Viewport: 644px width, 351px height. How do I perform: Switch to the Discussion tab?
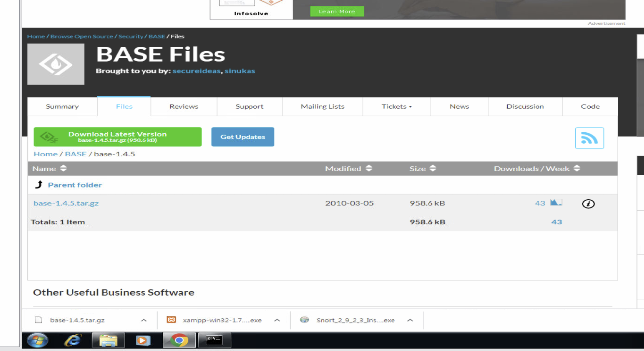pyautogui.click(x=525, y=106)
